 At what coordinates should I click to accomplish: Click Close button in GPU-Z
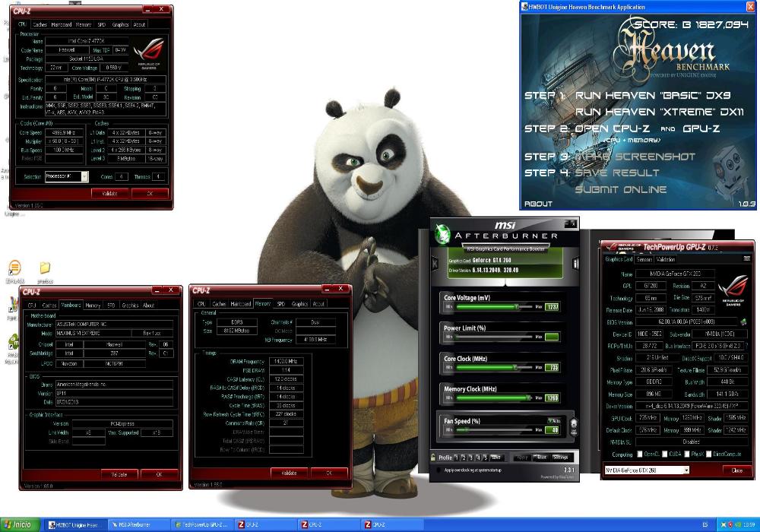click(x=736, y=471)
